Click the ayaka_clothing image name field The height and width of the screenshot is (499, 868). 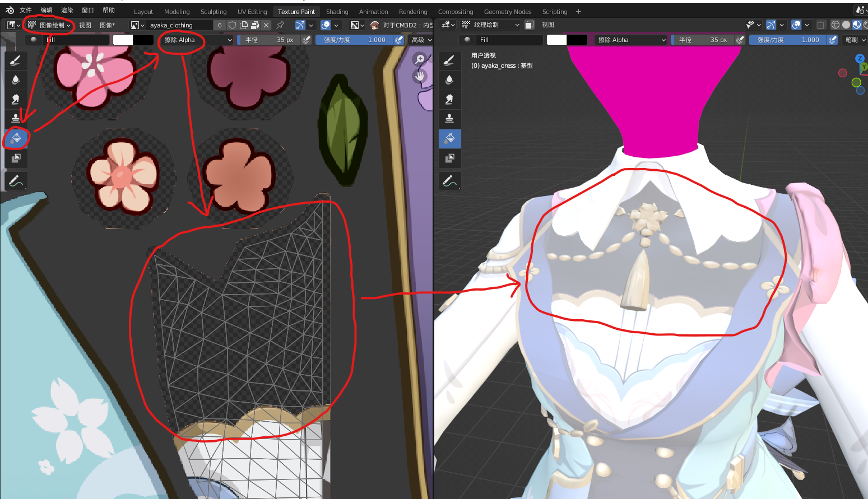point(179,25)
